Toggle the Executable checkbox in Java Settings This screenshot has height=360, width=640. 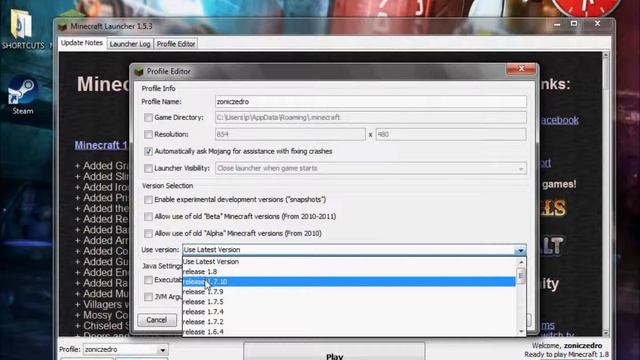click(x=148, y=280)
